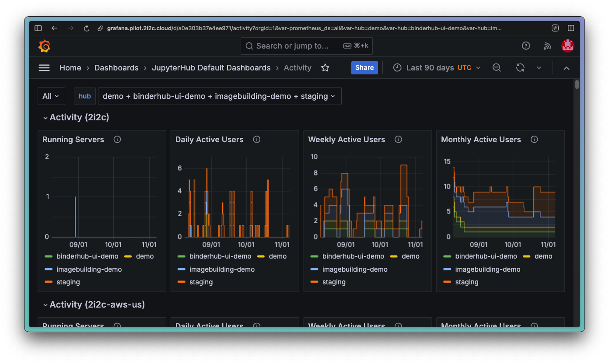Screen dimensions: 609x364
Task: Click the info icon on Running Servers panel
Action: (117, 139)
